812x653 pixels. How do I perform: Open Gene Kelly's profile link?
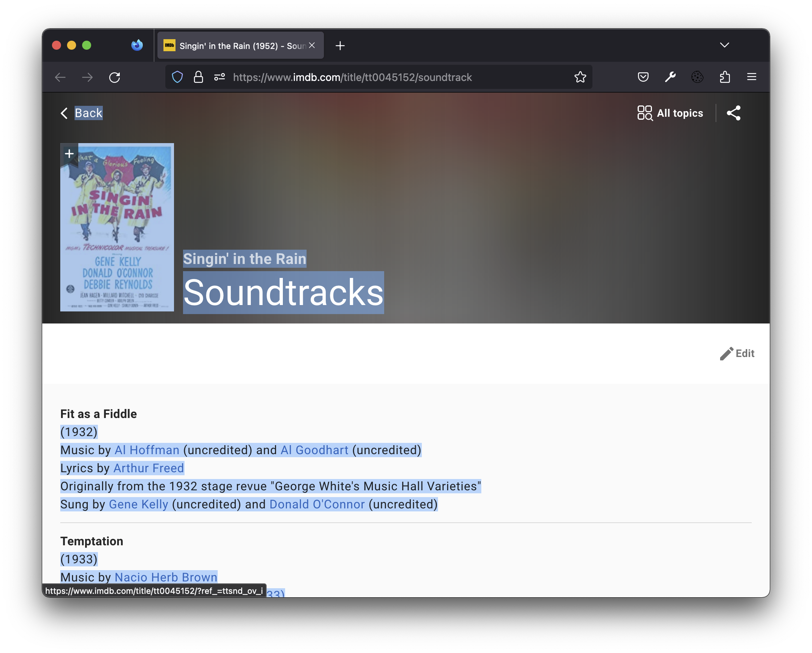point(138,504)
